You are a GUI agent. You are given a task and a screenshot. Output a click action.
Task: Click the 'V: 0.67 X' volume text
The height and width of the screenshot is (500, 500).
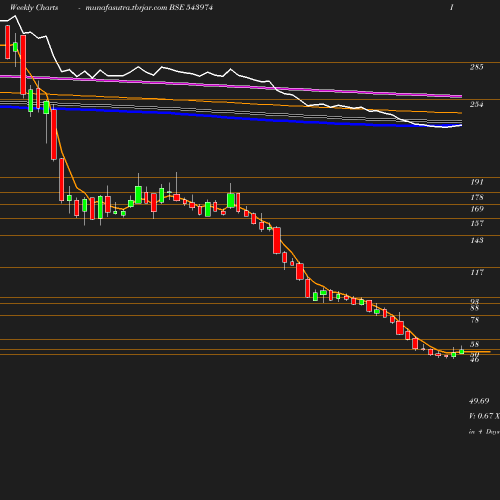[x=484, y=416]
